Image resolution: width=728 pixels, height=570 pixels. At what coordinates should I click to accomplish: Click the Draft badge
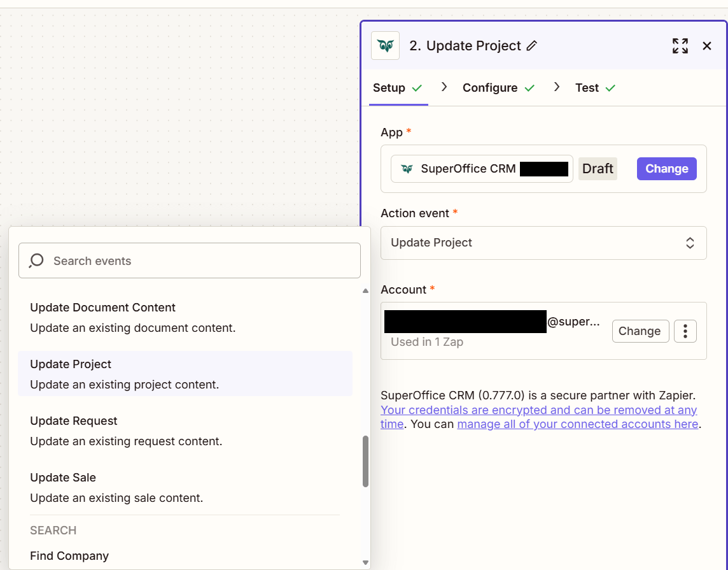click(598, 169)
